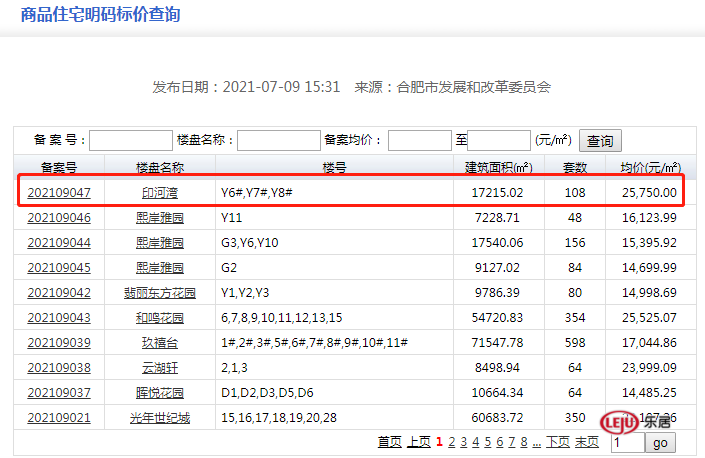The width and height of the screenshot is (705, 458).
Task: Open 熙岸雅园 link in row 202109046
Action: click(160, 218)
